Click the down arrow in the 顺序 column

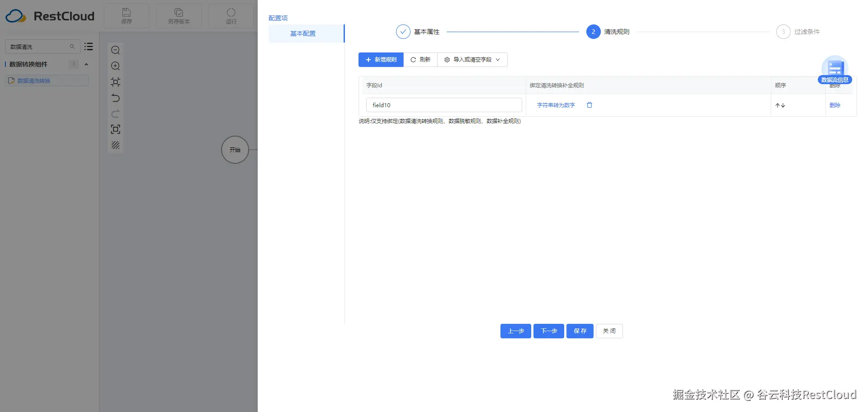783,105
